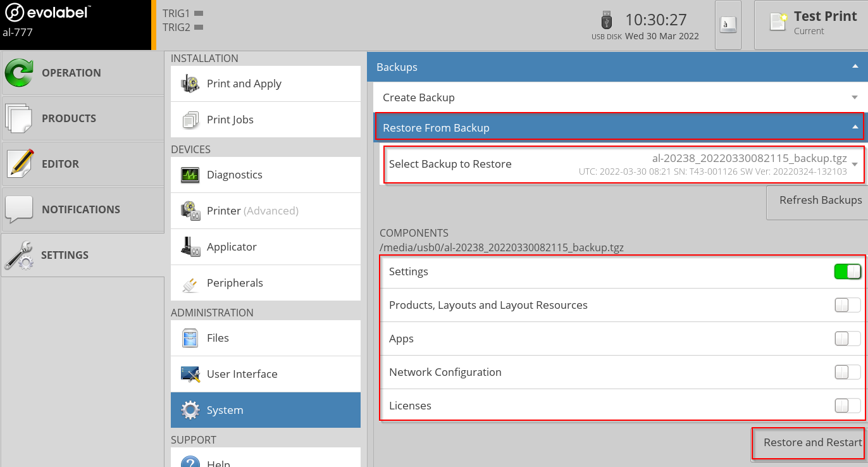Open the Print Jobs menu item
This screenshot has height=467, width=868.
pos(266,120)
